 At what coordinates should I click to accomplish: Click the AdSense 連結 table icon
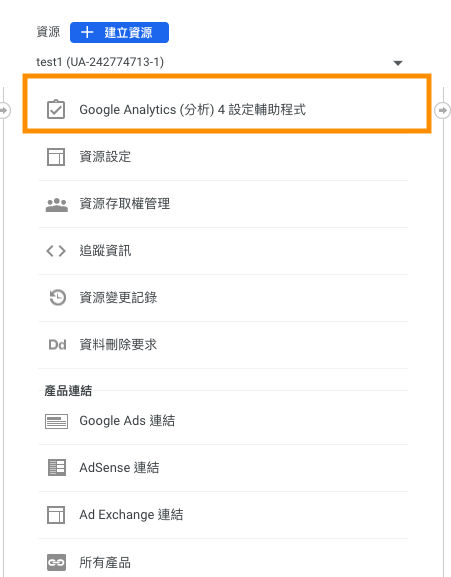tap(57, 468)
